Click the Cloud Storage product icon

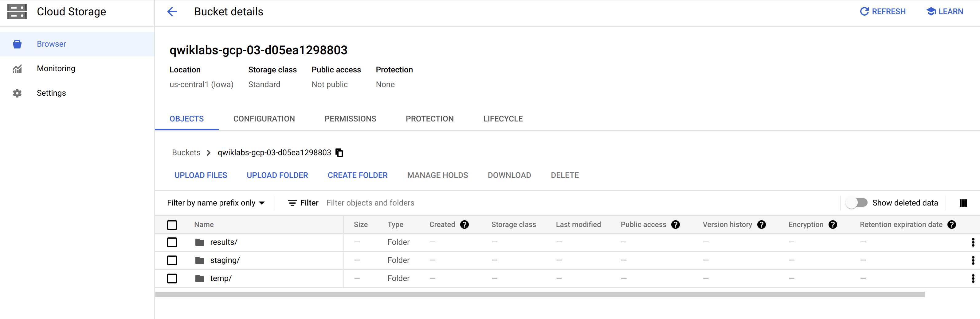[17, 12]
